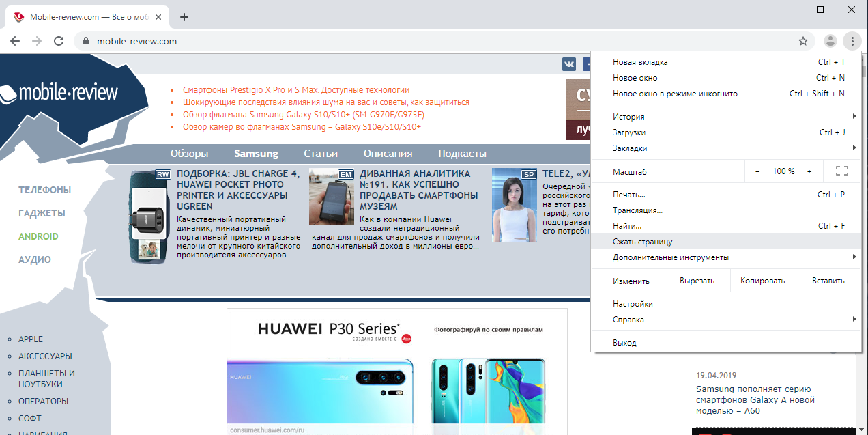The image size is (868, 435).
Task: Click the handheld phone article thumbnail
Action: (332, 197)
